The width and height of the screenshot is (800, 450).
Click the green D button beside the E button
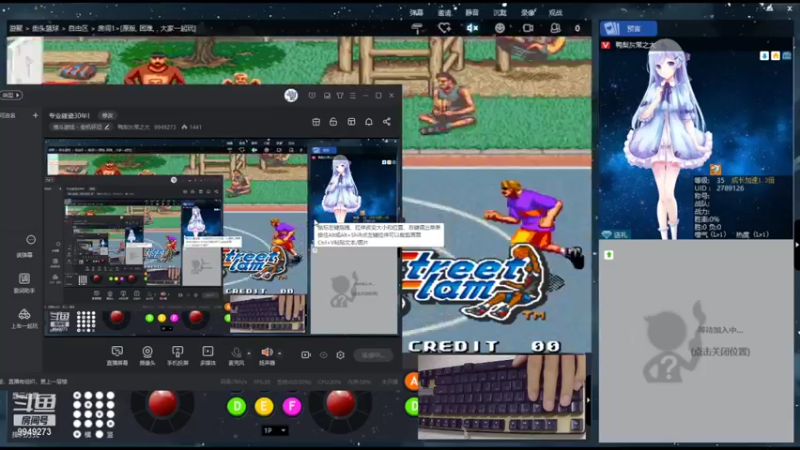pyautogui.click(x=237, y=406)
